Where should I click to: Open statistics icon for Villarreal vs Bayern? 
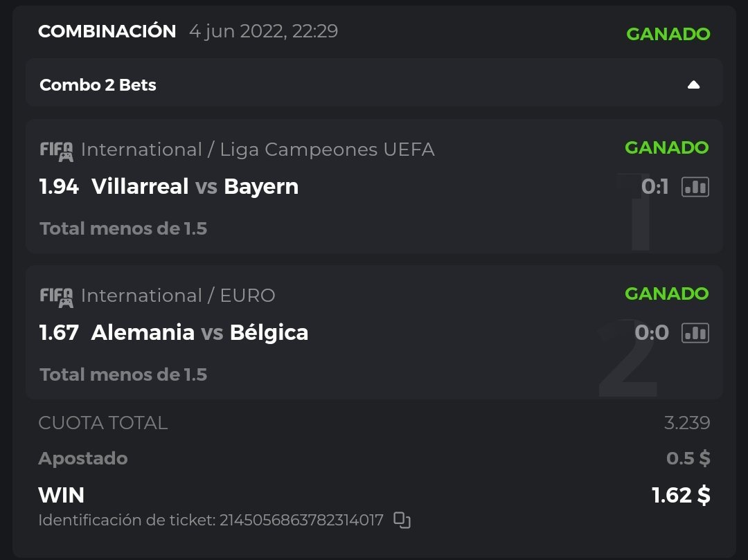pos(695,187)
